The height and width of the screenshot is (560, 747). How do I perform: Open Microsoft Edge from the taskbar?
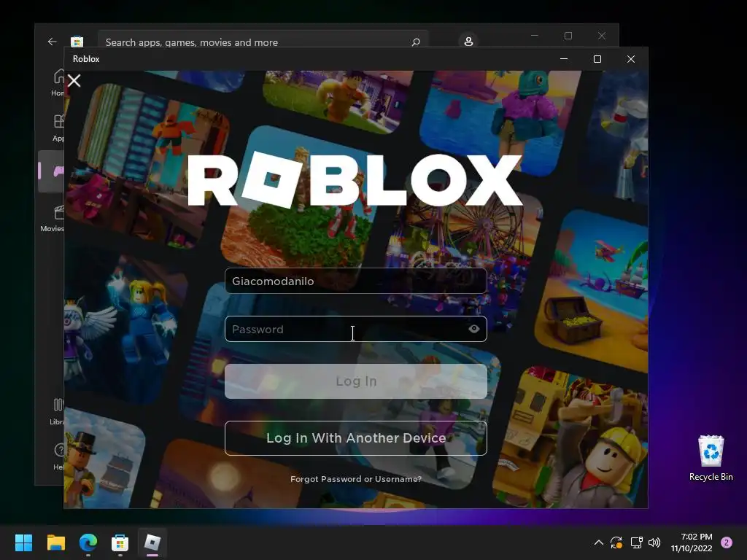click(88, 542)
